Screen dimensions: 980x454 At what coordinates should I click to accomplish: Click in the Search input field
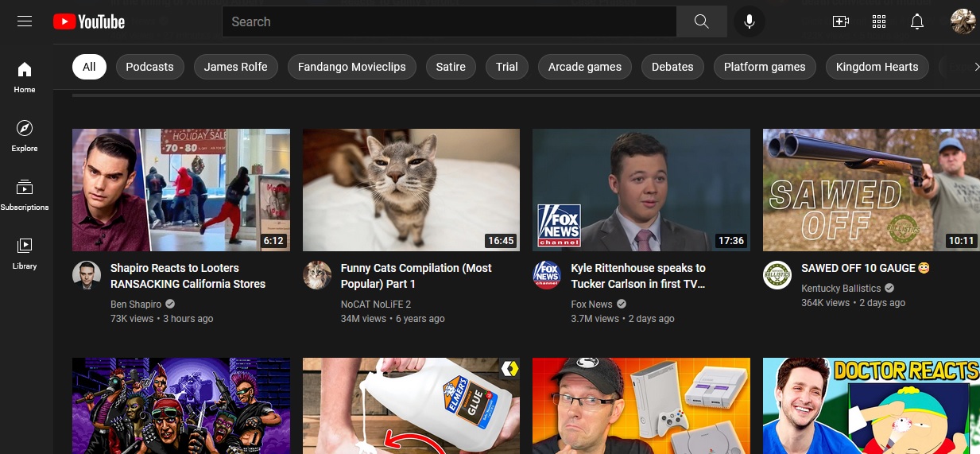click(x=449, y=21)
